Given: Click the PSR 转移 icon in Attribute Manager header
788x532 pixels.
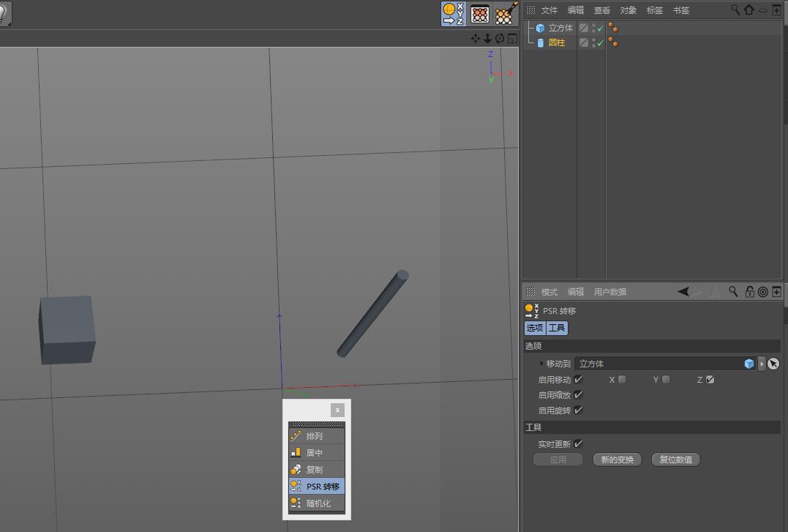Looking at the screenshot, I should coord(532,311).
